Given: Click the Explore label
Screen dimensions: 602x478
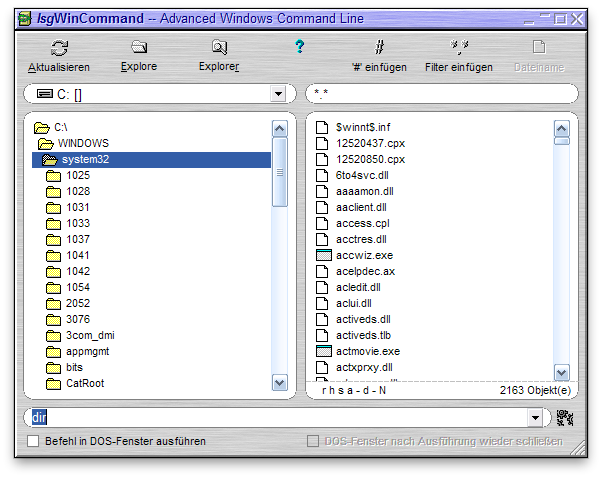Looking at the screenshot, I should click(x=139, y=66).
